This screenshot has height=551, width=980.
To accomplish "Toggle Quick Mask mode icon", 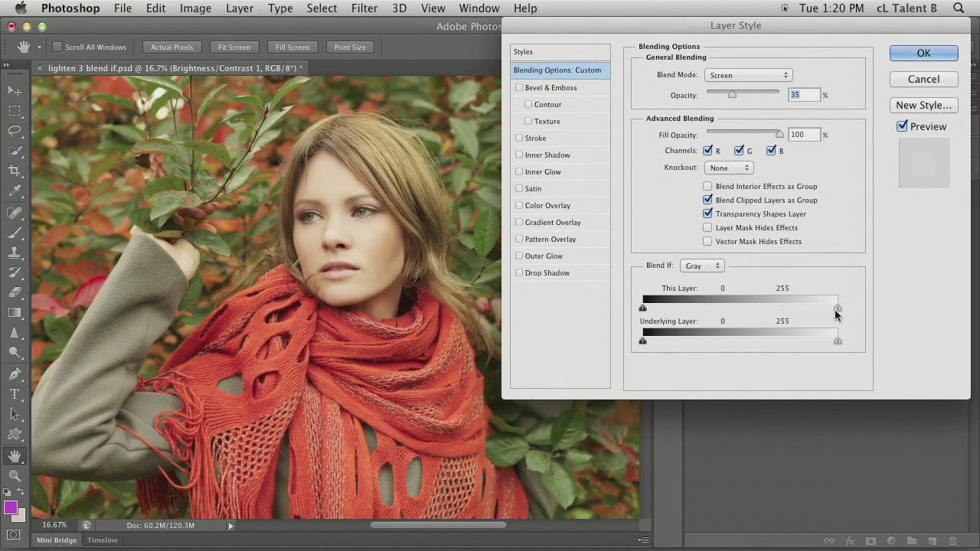I will [x=15, y=536].
